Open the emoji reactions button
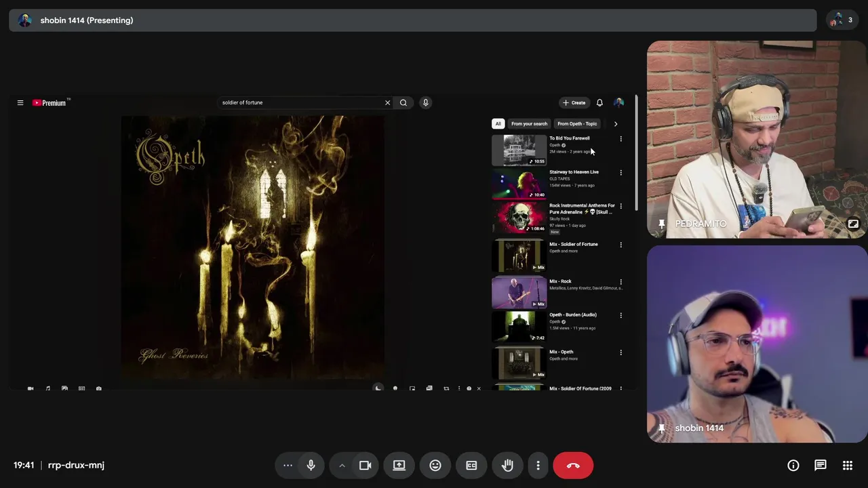This screenshot has height=488, width=868. pos(435,466)
